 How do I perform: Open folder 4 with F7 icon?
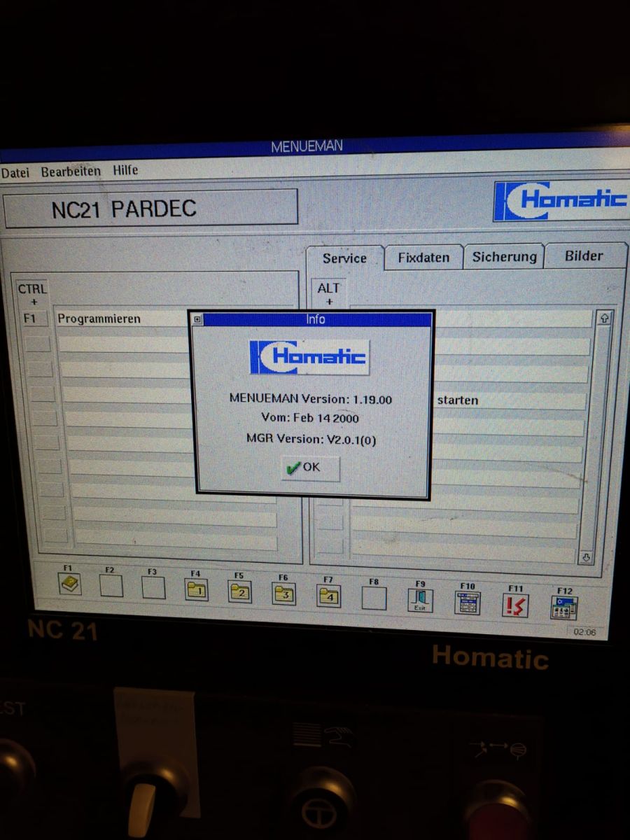tap(328, 596)
